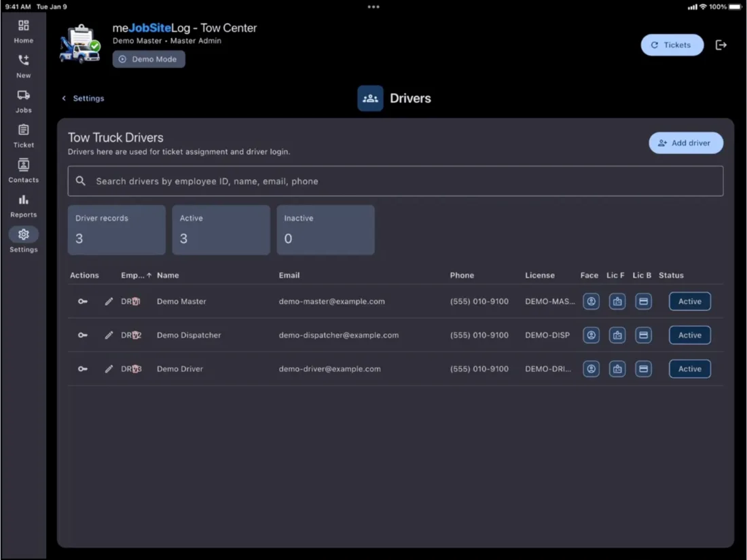Sort by the Emp... column header
Screen dimensions: 747x560
[x=136, y=275]
